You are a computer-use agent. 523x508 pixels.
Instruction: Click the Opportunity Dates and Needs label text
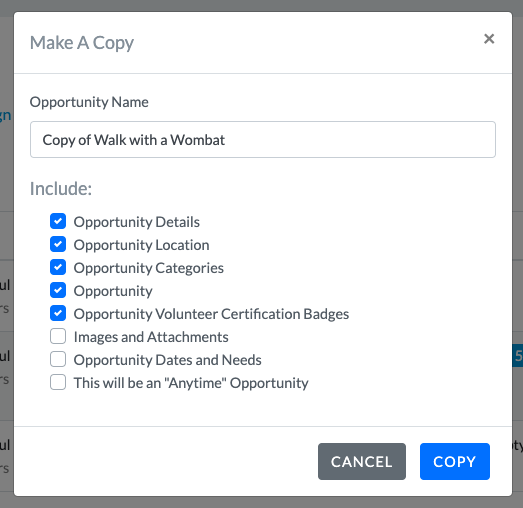click(x=167, y=360)
